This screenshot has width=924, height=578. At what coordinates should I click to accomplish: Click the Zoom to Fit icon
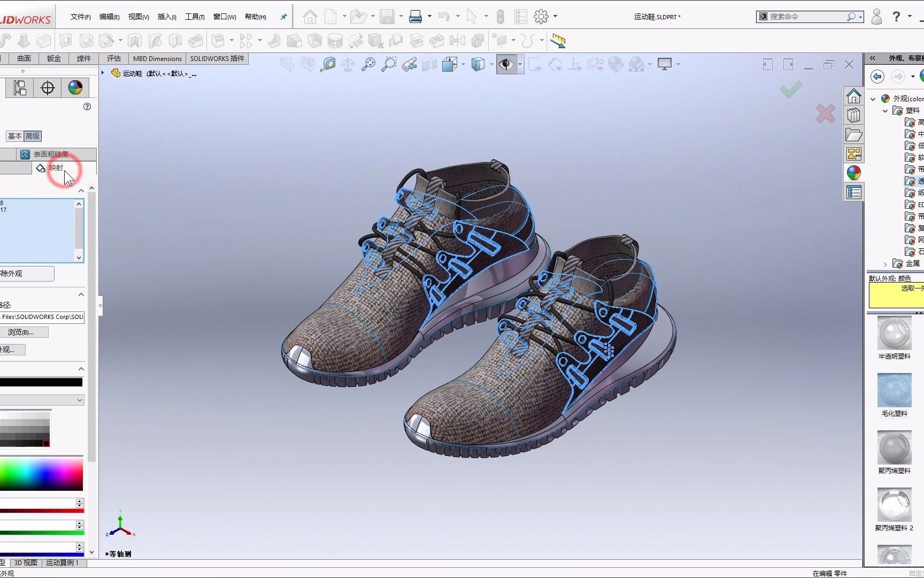[368, 64]
